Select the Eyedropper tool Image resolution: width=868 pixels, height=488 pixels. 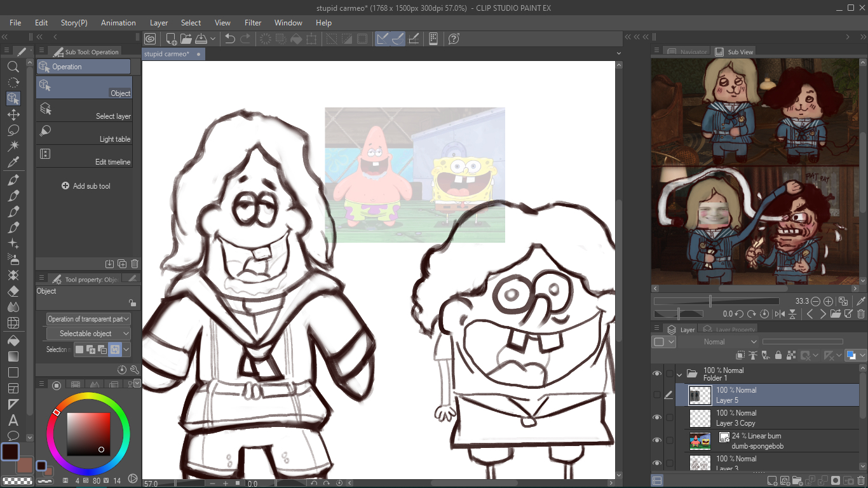pos(13,163)
